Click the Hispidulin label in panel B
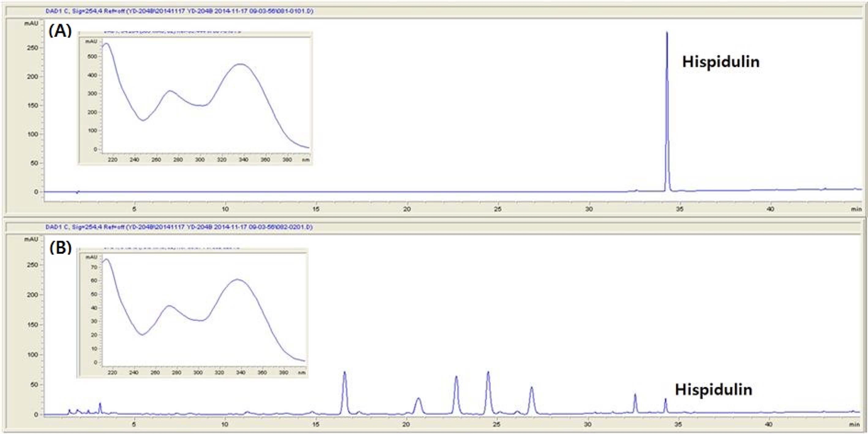The height and width of the screenshot is (434, 868). (x=713, y=390)
